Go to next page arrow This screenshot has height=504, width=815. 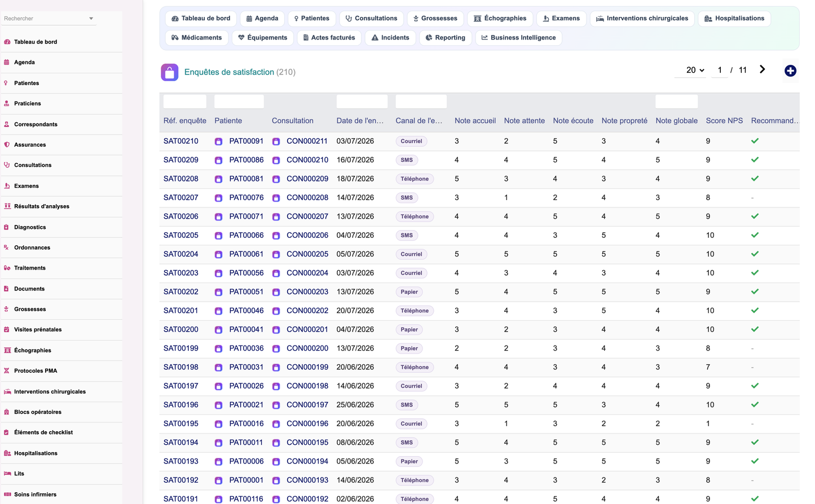tap(762, 69)
